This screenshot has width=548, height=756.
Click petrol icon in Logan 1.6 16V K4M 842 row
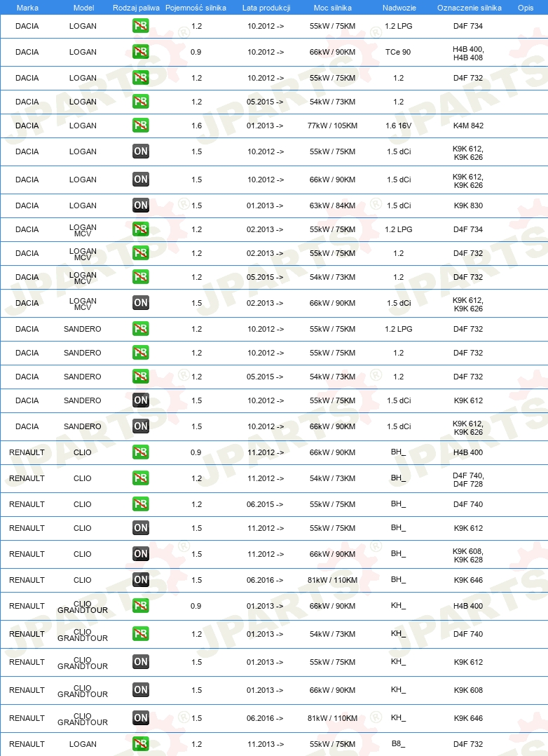141,126
